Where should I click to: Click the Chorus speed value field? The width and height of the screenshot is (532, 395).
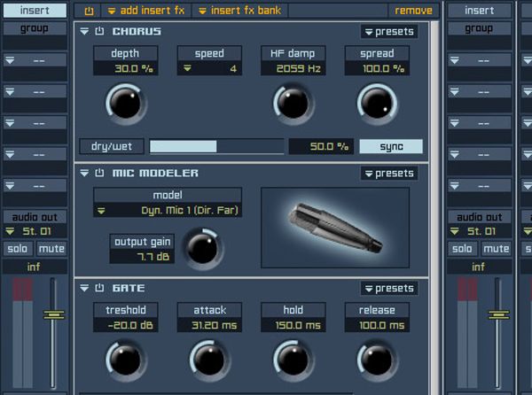[x=209, y=68]
